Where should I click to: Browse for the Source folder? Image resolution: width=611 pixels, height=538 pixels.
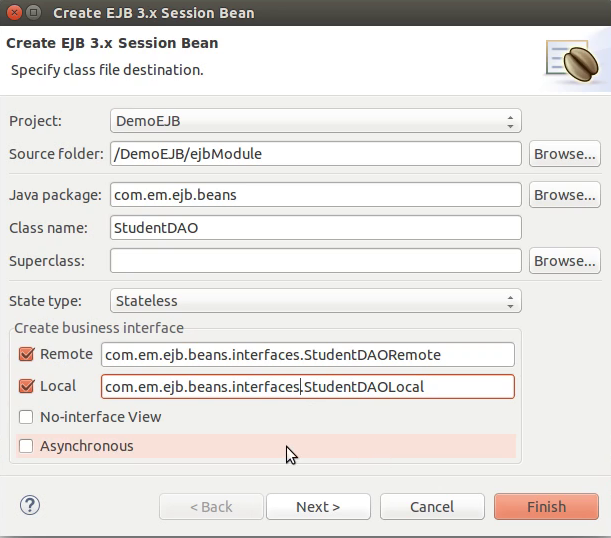(x=565, y=154)
